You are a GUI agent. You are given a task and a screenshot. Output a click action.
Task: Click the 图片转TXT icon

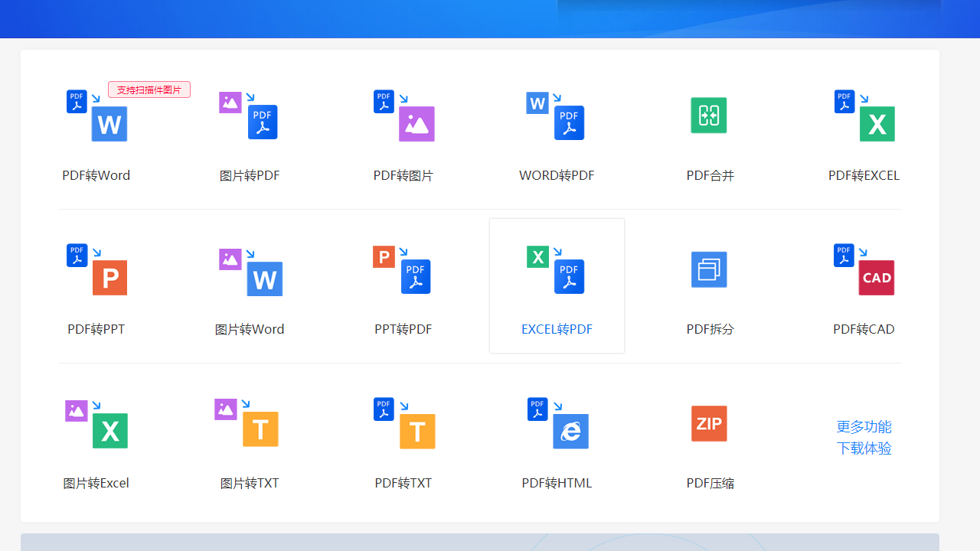click(247, 422)
